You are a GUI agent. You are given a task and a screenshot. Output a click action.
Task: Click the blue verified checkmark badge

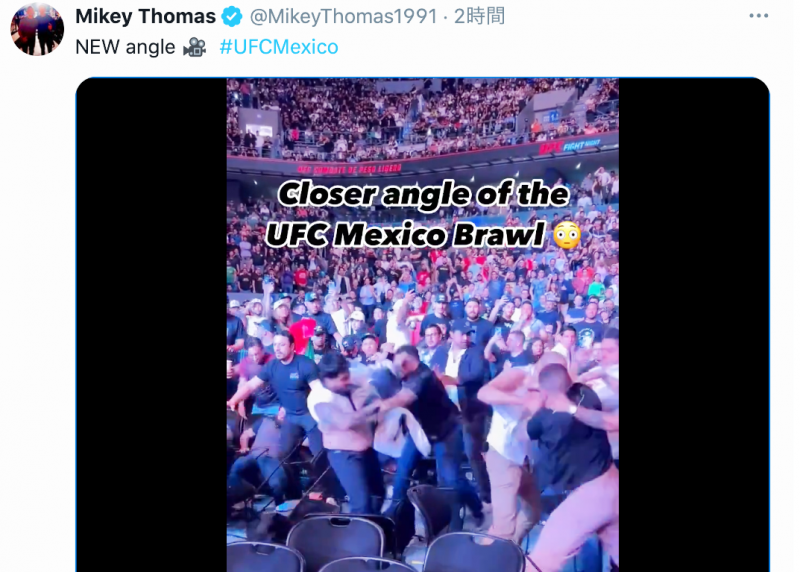tap(232, 17)
